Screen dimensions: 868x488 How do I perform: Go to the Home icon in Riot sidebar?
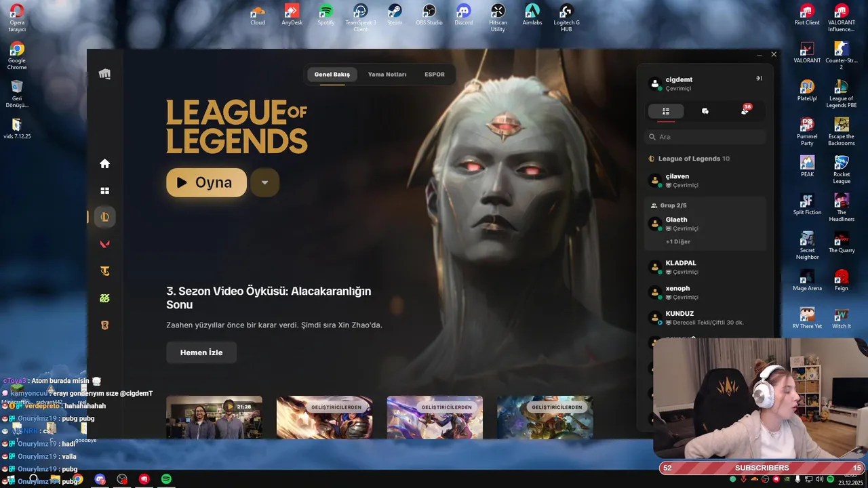tap(104, 163)
